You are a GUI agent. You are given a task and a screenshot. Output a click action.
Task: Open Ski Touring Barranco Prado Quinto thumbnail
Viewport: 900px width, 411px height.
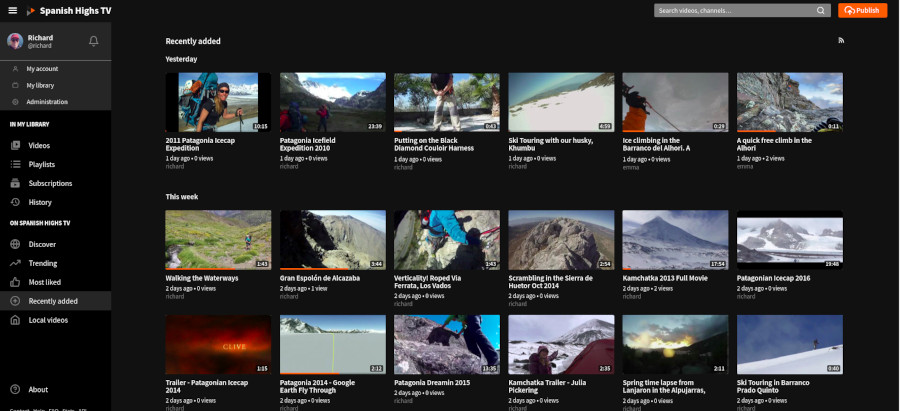click(x=790, y=344)
